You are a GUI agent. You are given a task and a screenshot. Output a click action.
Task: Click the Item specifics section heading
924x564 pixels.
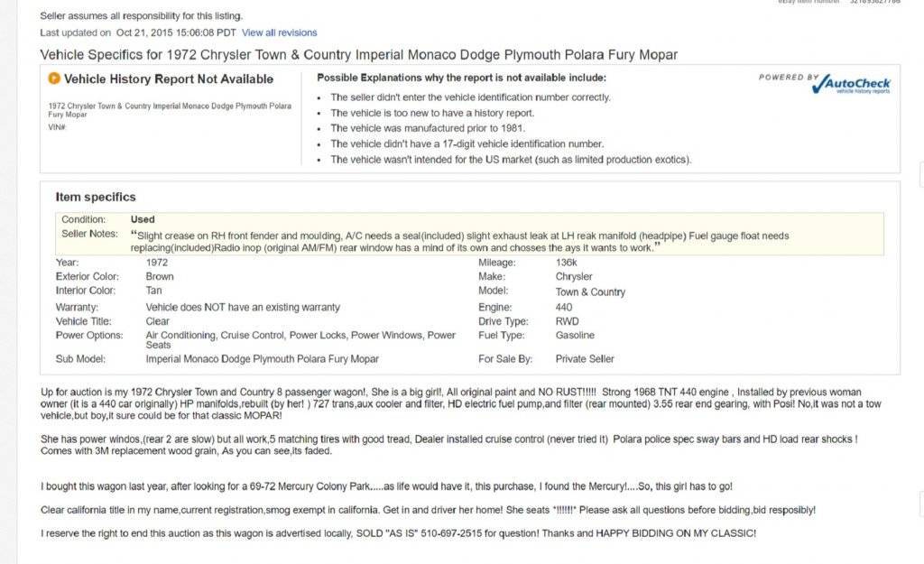[x=96, y=197]
